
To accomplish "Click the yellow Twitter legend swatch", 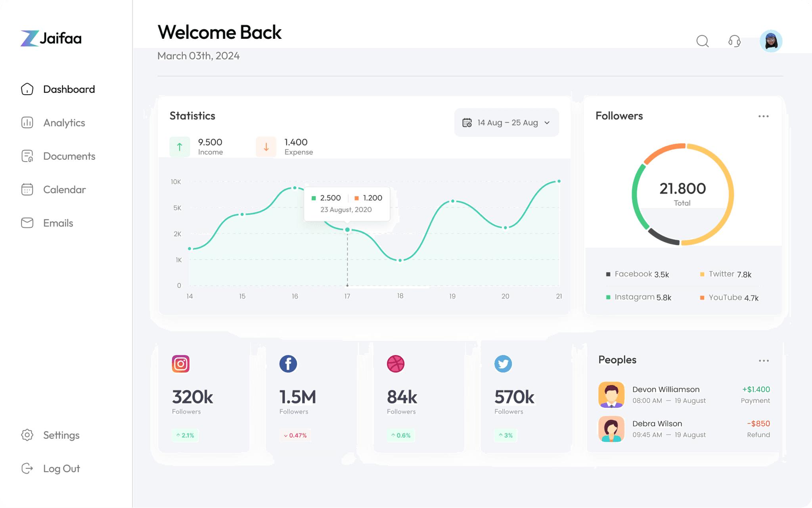I will [x=702, y=274].
